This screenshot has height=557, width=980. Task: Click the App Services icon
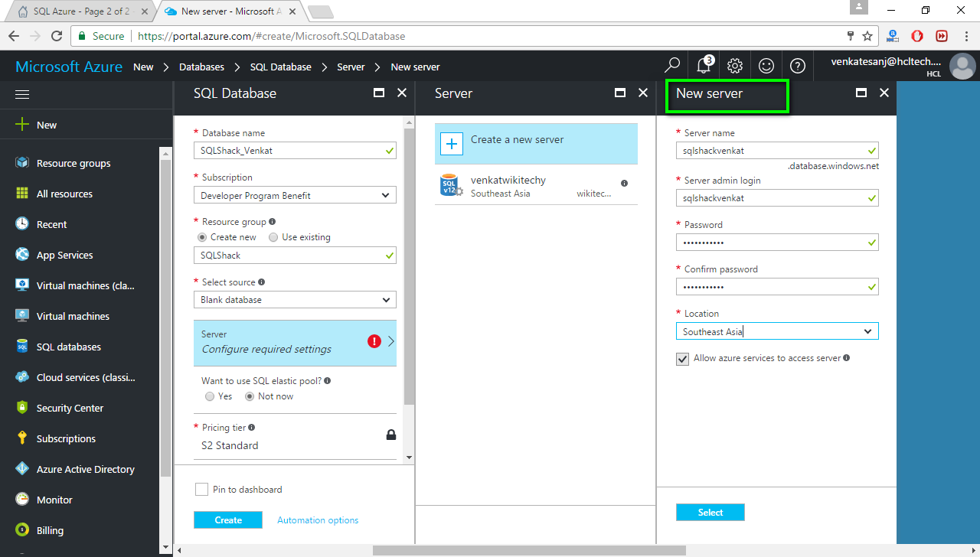pyautogui.click(x=22, y=255)
